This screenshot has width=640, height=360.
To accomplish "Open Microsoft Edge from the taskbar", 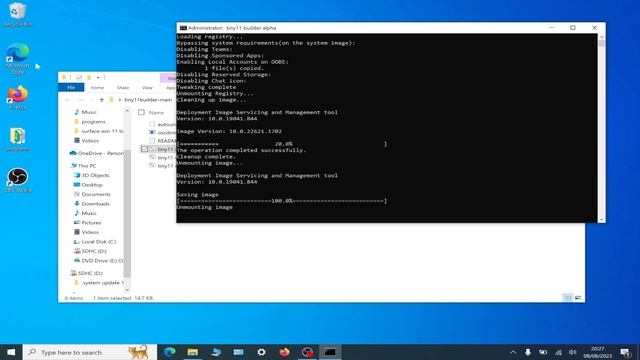I will (170, 352).
